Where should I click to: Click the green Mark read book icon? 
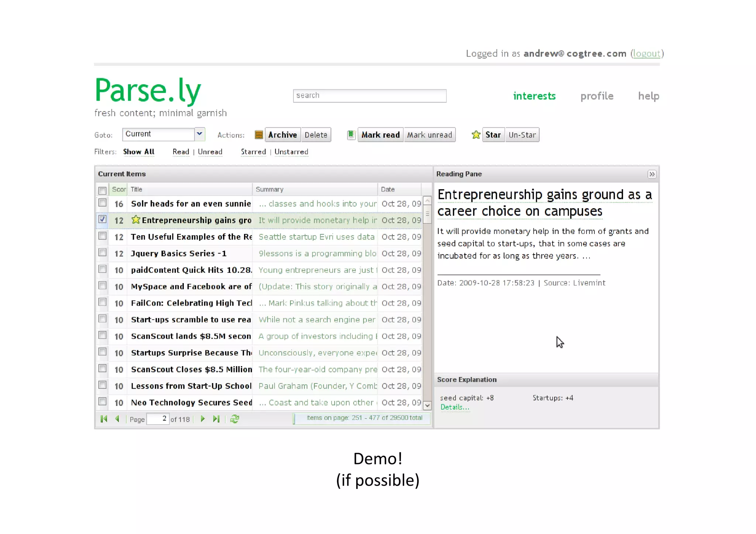351,135
